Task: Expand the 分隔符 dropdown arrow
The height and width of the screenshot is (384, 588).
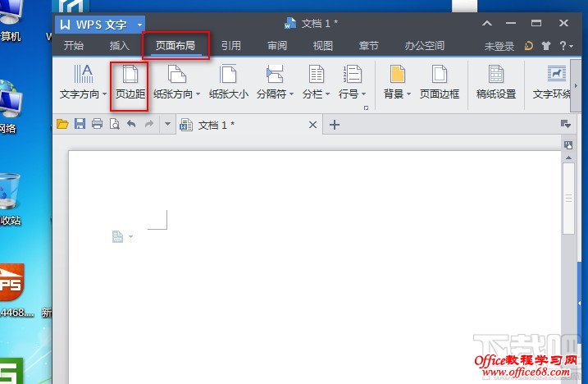Action: click(291, 94)
